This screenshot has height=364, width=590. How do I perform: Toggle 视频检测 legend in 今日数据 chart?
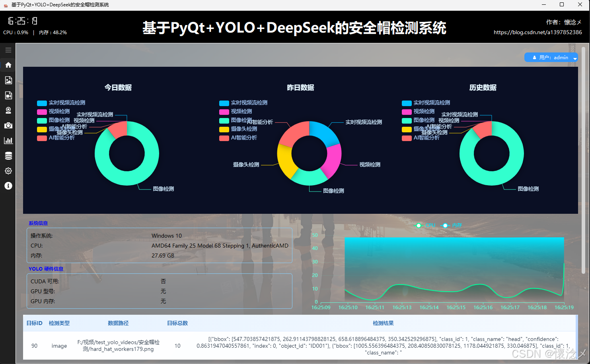[53, 111]
